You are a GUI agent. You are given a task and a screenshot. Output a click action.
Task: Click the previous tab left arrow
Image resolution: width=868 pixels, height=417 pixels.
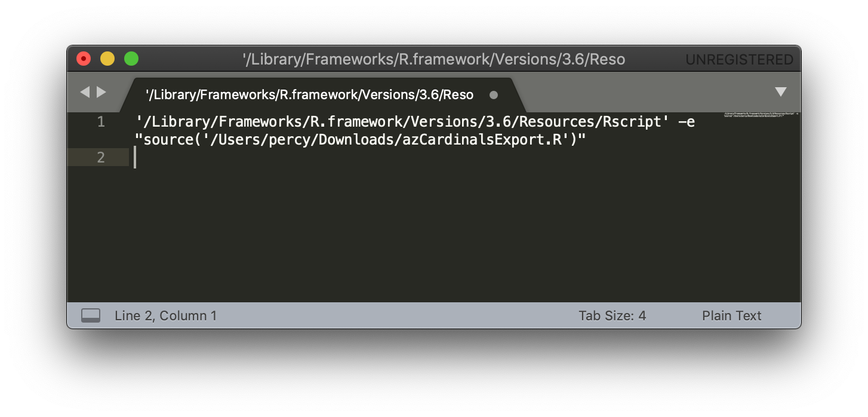click(85, 92)
